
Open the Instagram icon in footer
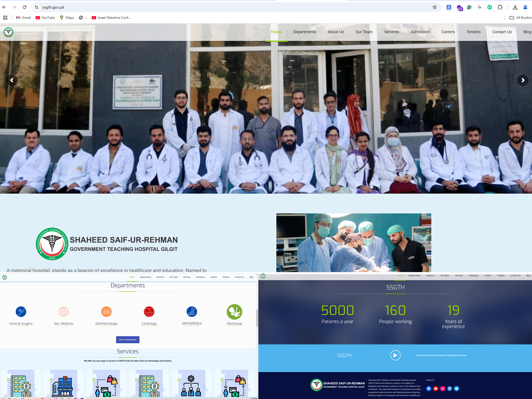(x=442, y=388)
